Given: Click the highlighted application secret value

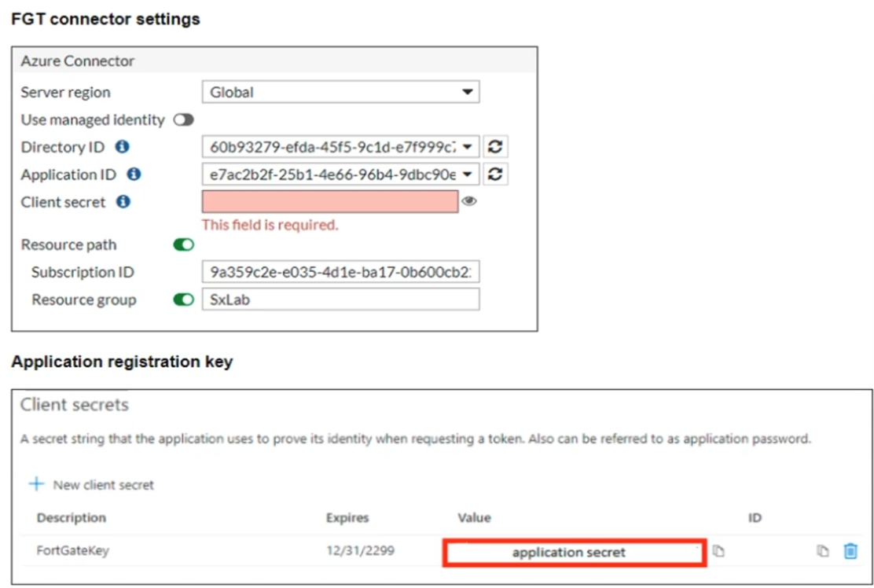Looking at the screenshot, I should [x=570, y=553].
